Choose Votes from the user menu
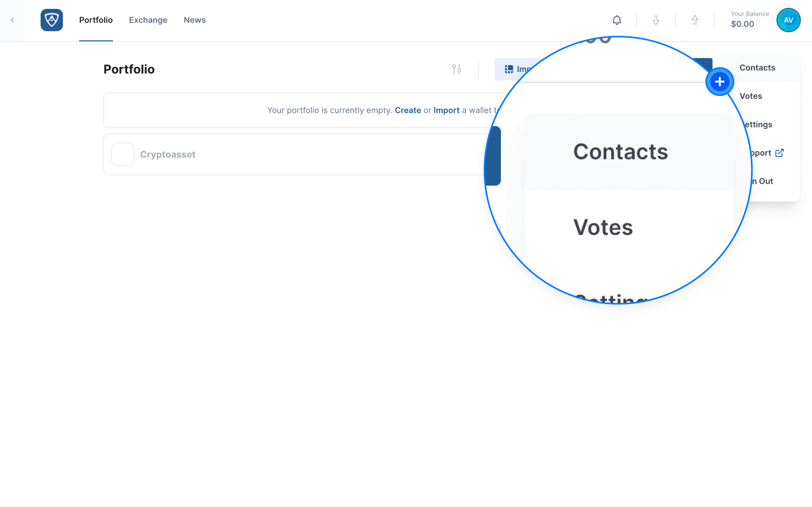 click(x=750, y=96)
